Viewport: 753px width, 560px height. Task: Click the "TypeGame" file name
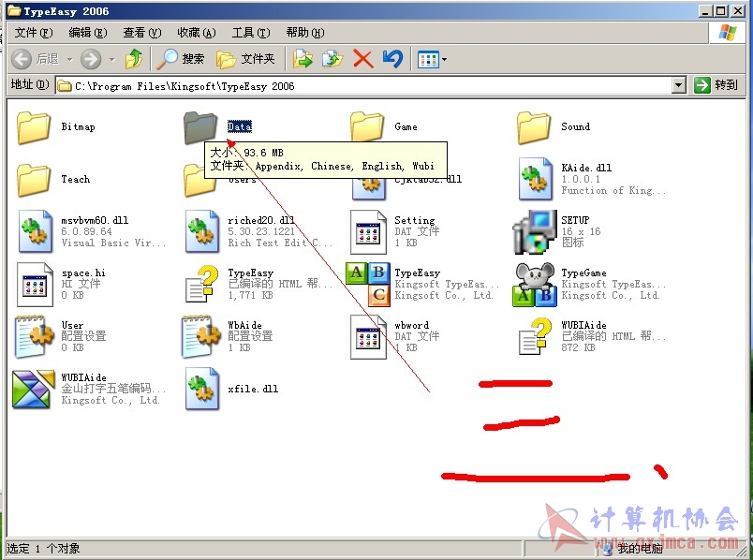[583, 273]
